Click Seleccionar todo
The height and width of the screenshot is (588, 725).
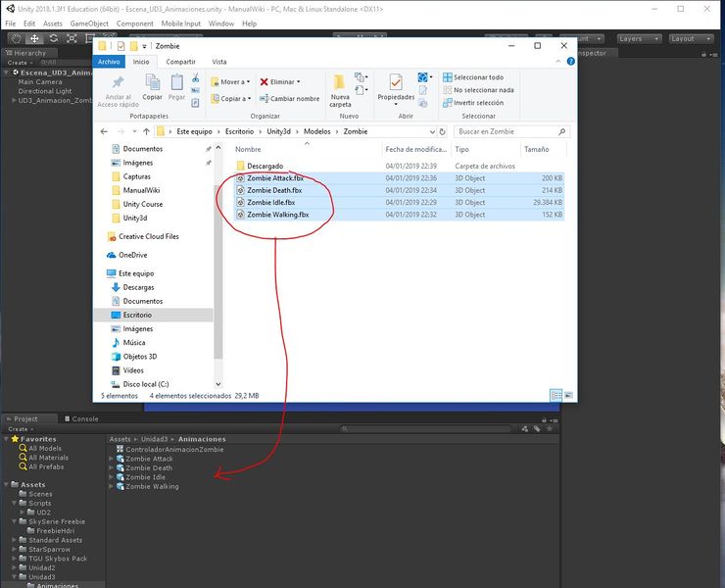point(473,77)
